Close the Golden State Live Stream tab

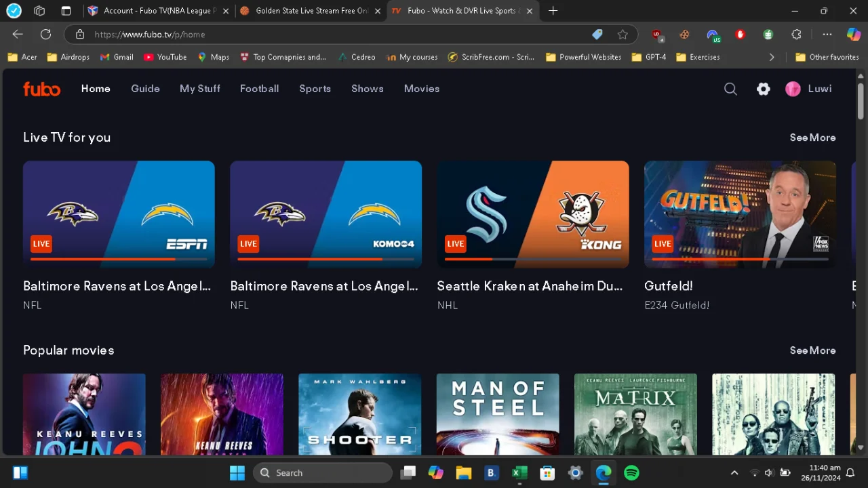coord(378,11)
